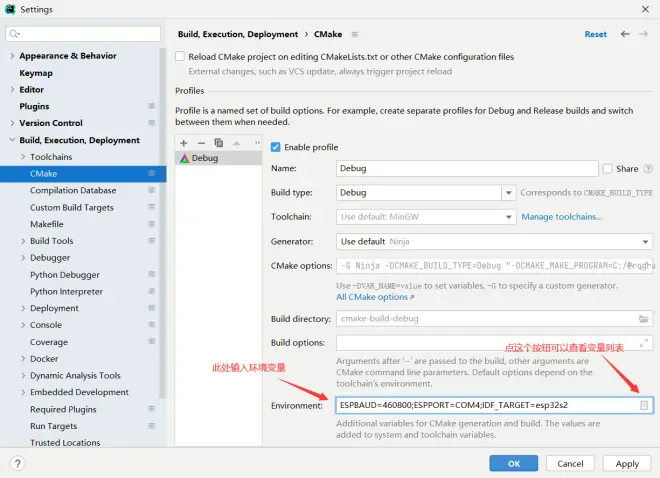Click the project icon on the Makefile row
Image resolution: width=660 pixels, height=478 pixels.
click(152, 224)
